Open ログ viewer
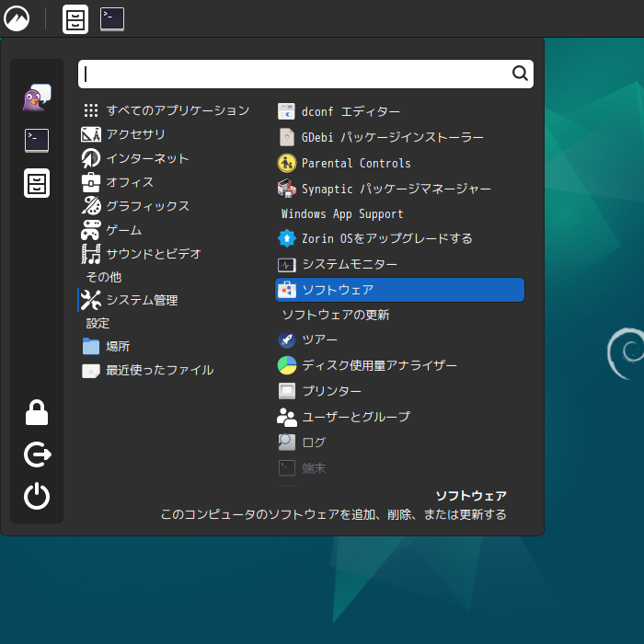 (x=399, y=443)
